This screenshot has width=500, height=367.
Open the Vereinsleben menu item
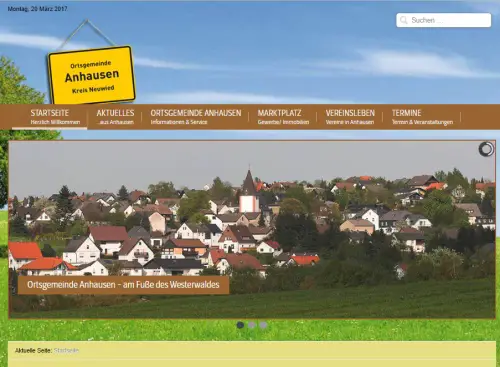(x=350, y=117)
